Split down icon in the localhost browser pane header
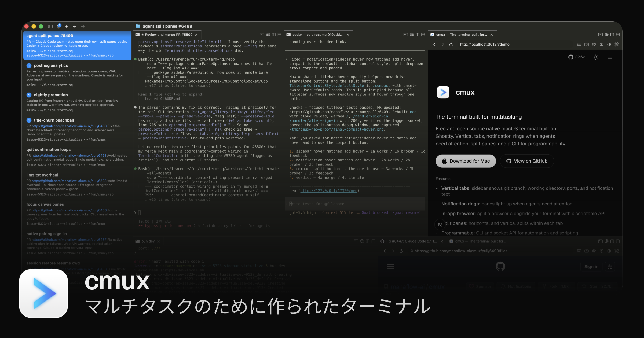 [618, 35]
